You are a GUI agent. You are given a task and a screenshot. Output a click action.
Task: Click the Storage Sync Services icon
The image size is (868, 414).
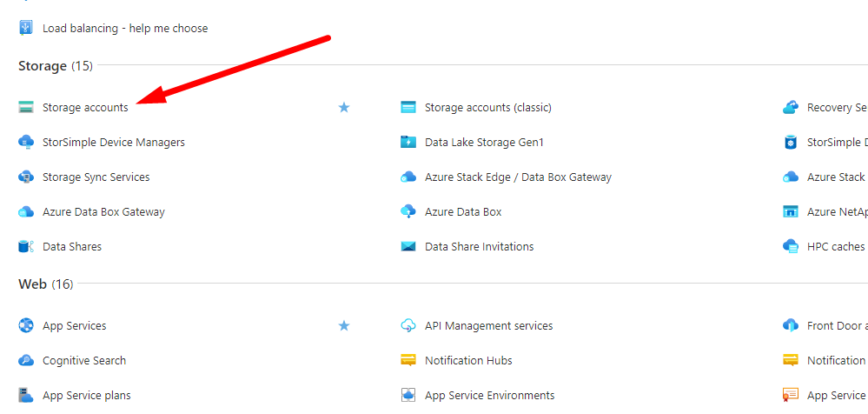[26, 177]
